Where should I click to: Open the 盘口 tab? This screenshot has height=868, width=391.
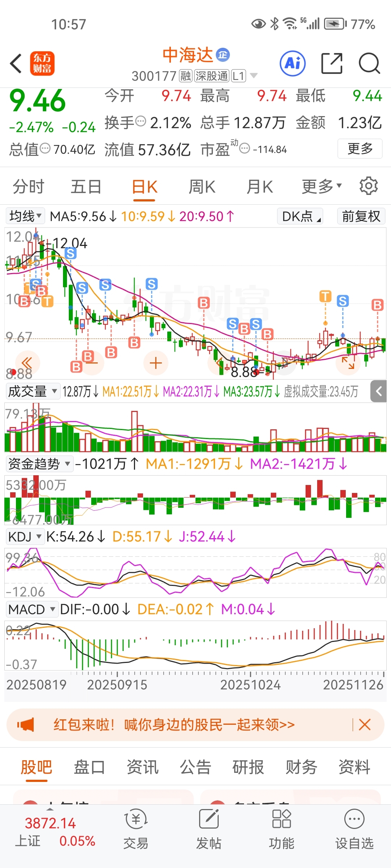89,767
